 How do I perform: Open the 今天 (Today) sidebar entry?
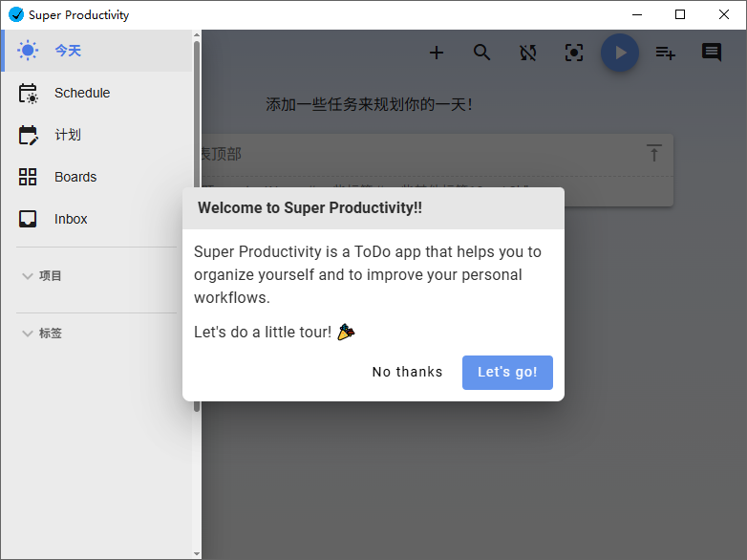coord(97,51)
